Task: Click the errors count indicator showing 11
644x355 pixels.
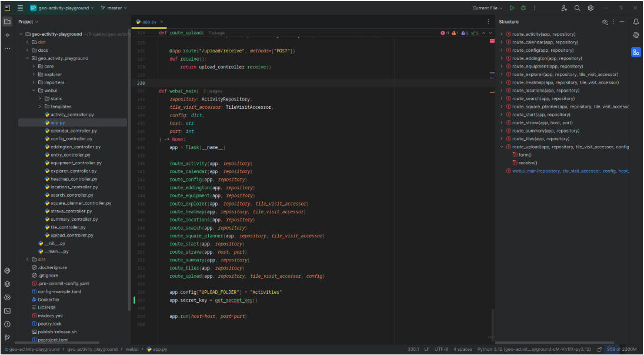Action: point(445,33)
